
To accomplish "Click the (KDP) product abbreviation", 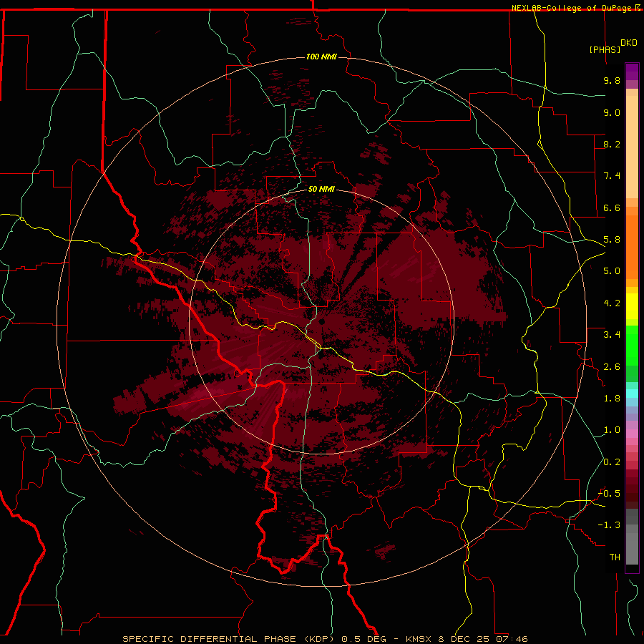I will (318, 639).
